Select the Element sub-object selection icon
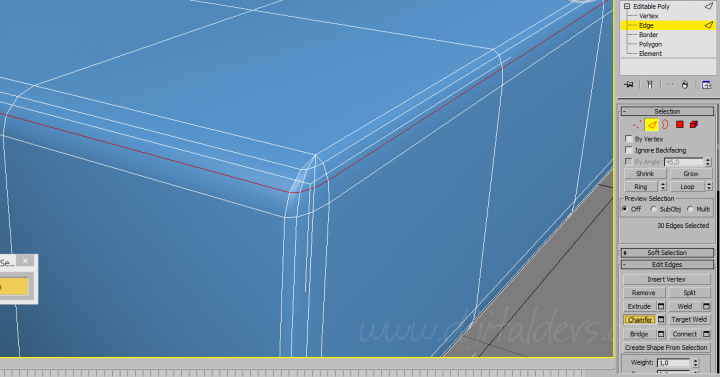This screenshot has width=720, height=377. tap(694, 124)
